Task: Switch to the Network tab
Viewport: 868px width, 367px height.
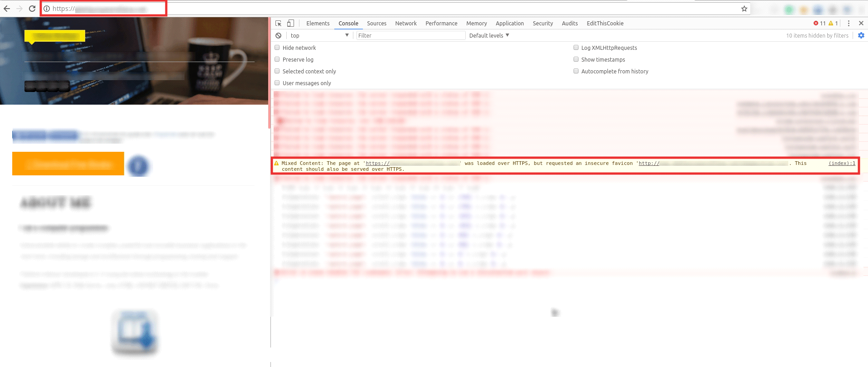Action: tap(405, 24)
